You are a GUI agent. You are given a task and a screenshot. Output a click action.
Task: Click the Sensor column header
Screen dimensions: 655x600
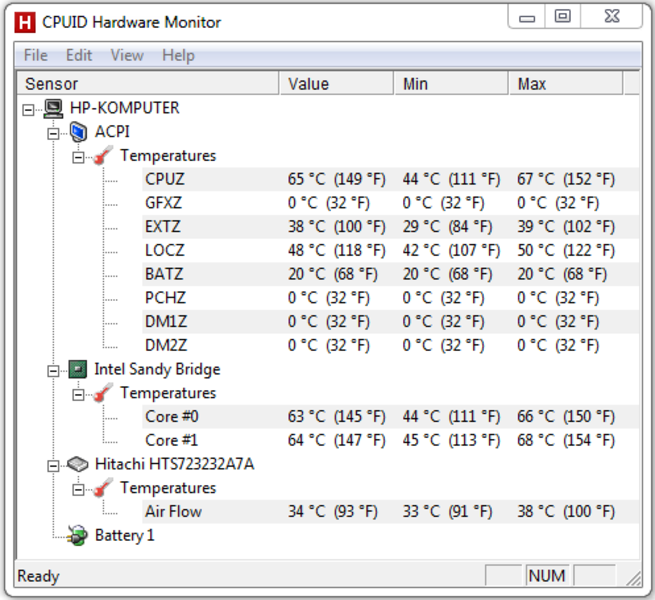[148, 84]
